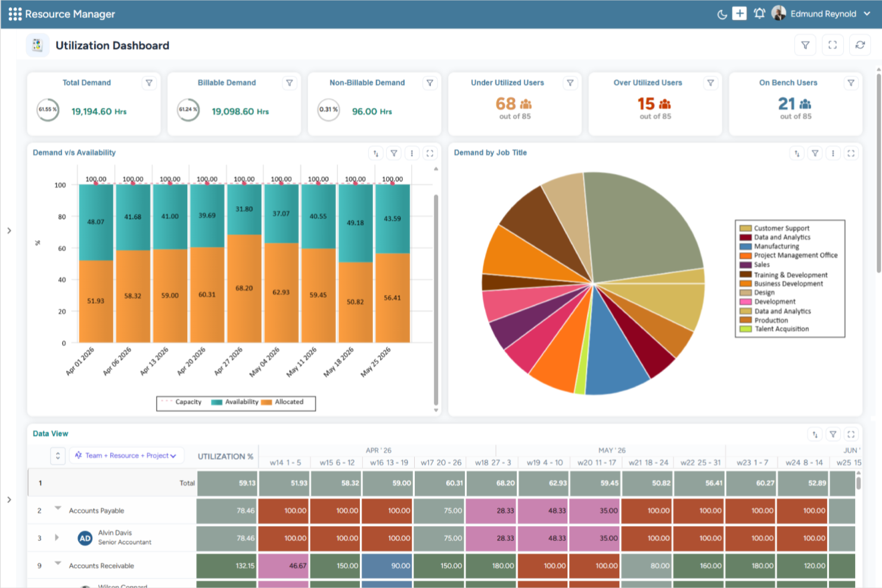Click the plus add-new icon
Screen dimensions: 882x588
(740, 14)
